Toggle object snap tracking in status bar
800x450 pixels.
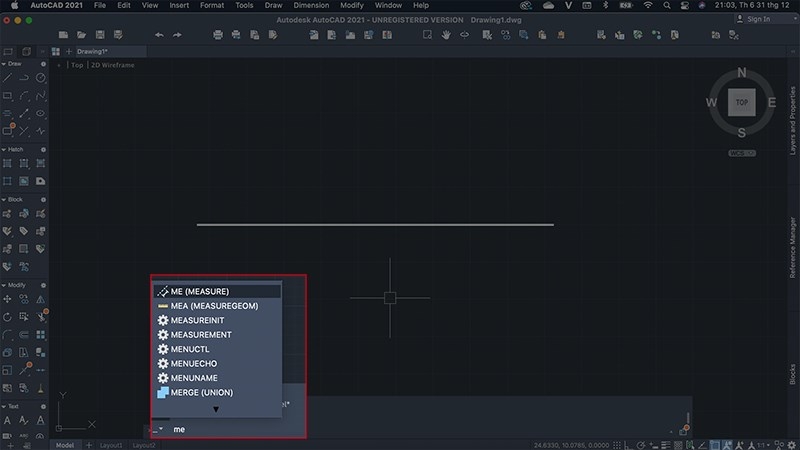click(703, 445)
